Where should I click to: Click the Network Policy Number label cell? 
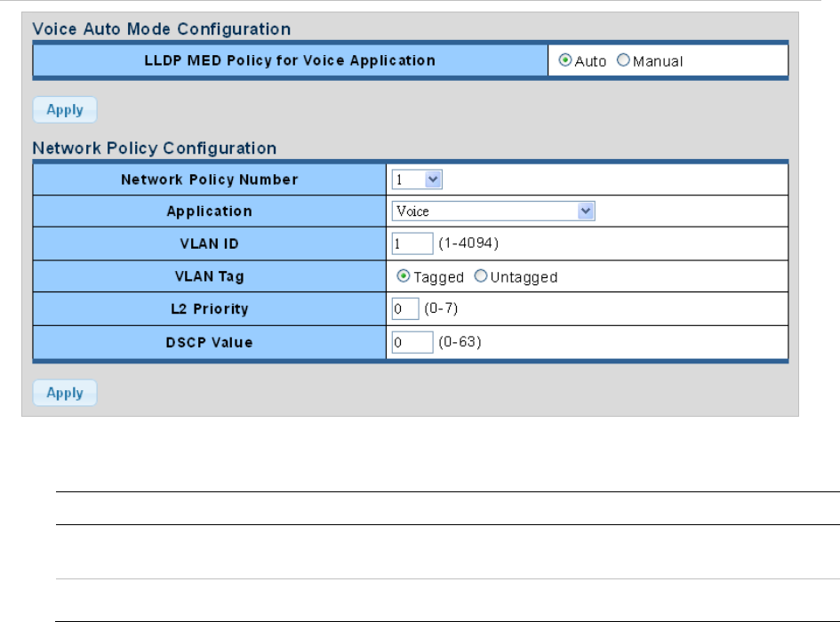point(209,179)
